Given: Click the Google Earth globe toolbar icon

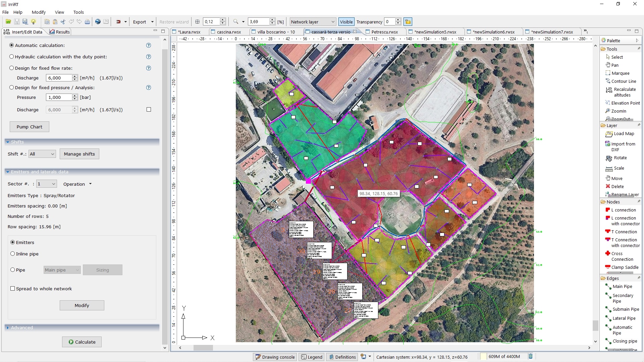Looking at the screenshot, I should pyautogui.click(x=98, y=22).
